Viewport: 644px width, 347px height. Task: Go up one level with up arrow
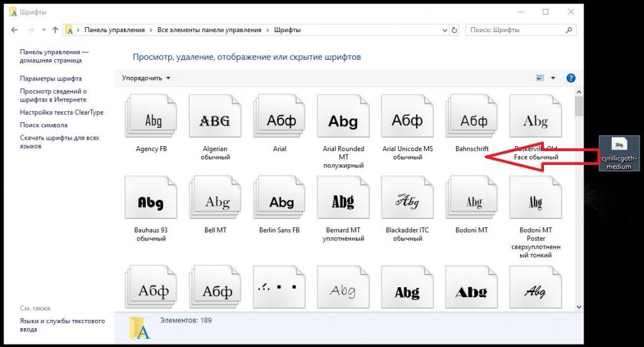[55, 30]
